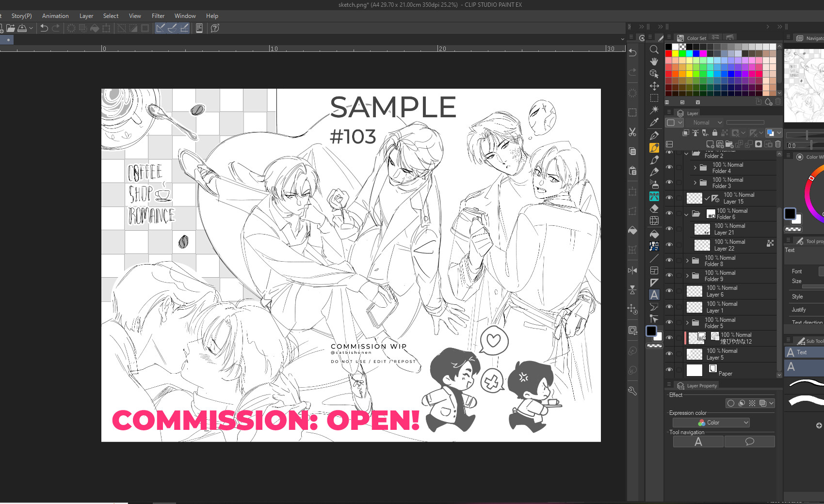Select the Fill bucket tool in tool palette

click(x=654, y=234)
